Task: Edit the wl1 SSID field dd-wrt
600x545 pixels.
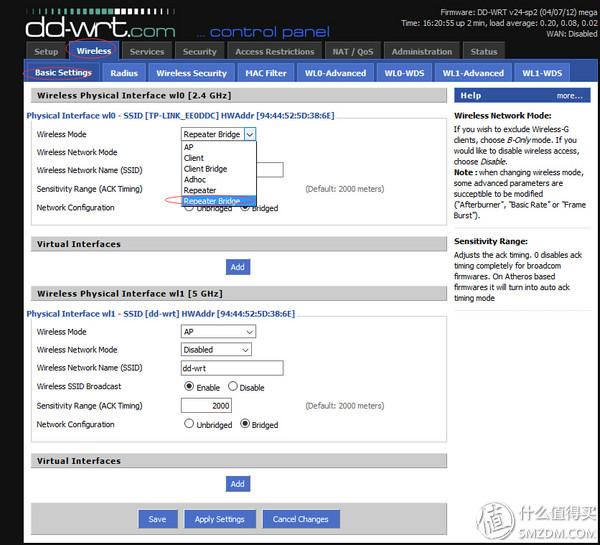Action: [x=232, y=368]
